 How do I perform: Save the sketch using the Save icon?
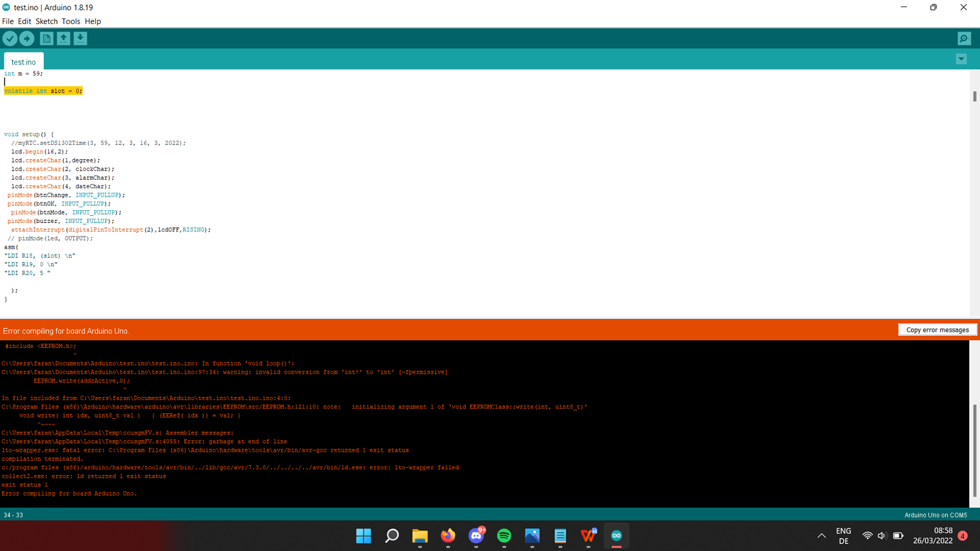click(x=80, y=38)
